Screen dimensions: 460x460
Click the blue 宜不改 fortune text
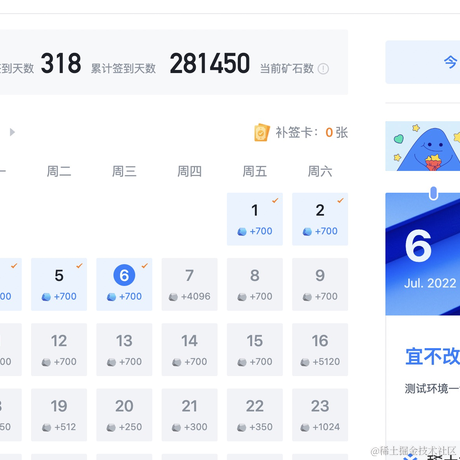[x=433, y=356]
